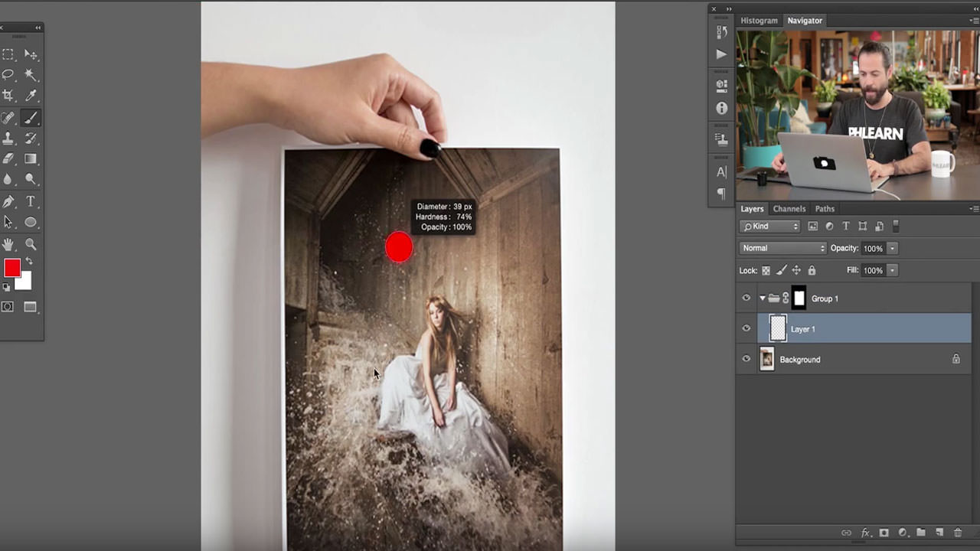Hide the Background layer
This screenshot has width=980, height=551.
pos(746,360)
